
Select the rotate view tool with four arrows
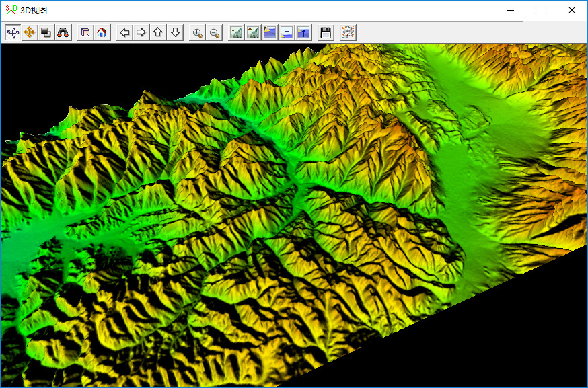click(x=13, y=32)
